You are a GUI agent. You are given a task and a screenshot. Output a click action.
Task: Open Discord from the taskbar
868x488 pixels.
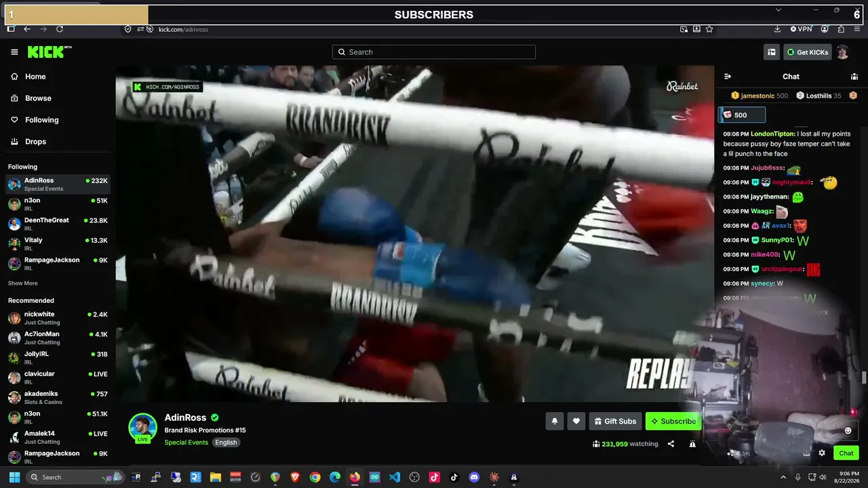pyautogui.click(x=474, y=477)
